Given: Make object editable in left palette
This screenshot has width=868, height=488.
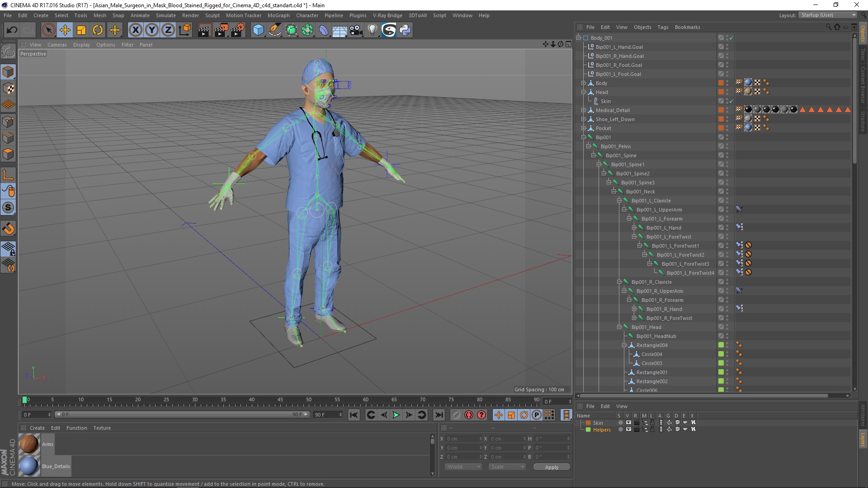Looking at the screenshot, I should (x=8, y=52).
